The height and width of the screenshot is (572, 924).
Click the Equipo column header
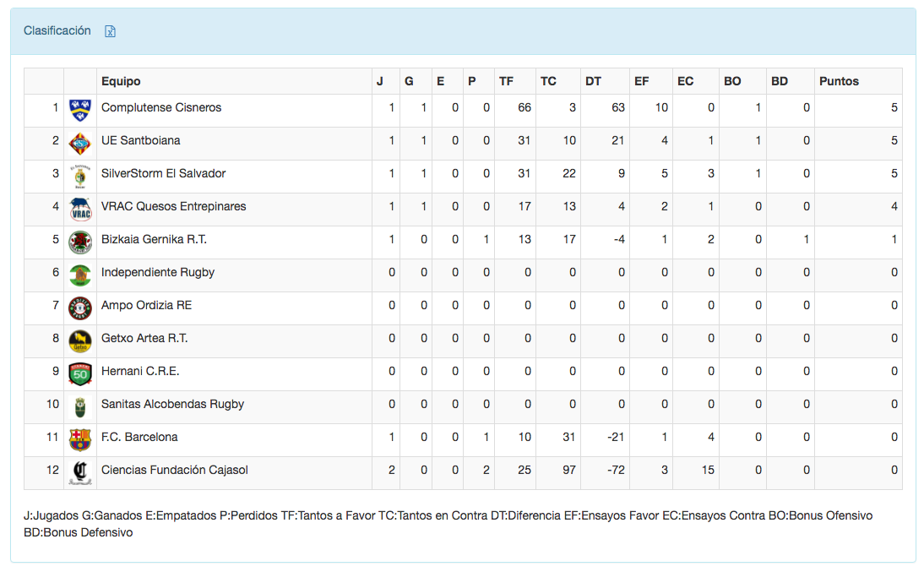pyautogui.click(x=121, y=81)
